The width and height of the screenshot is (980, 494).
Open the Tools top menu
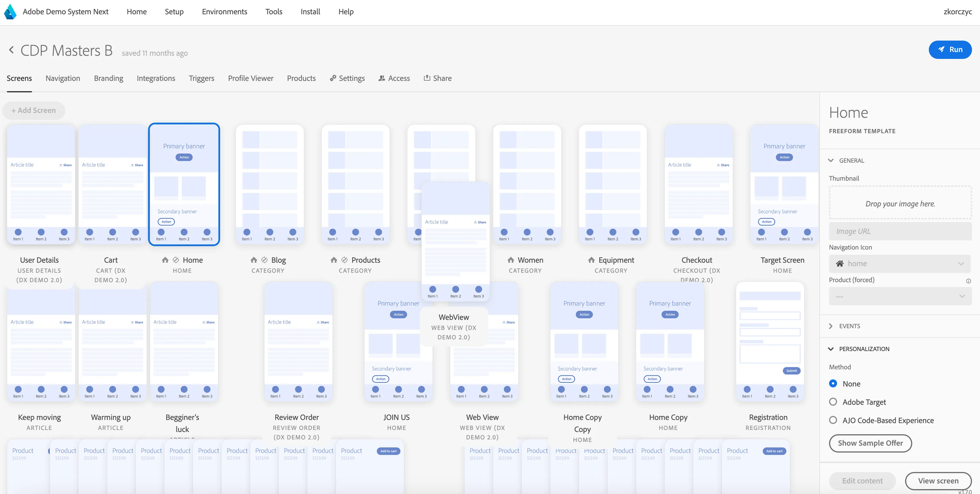click(274, 11)
